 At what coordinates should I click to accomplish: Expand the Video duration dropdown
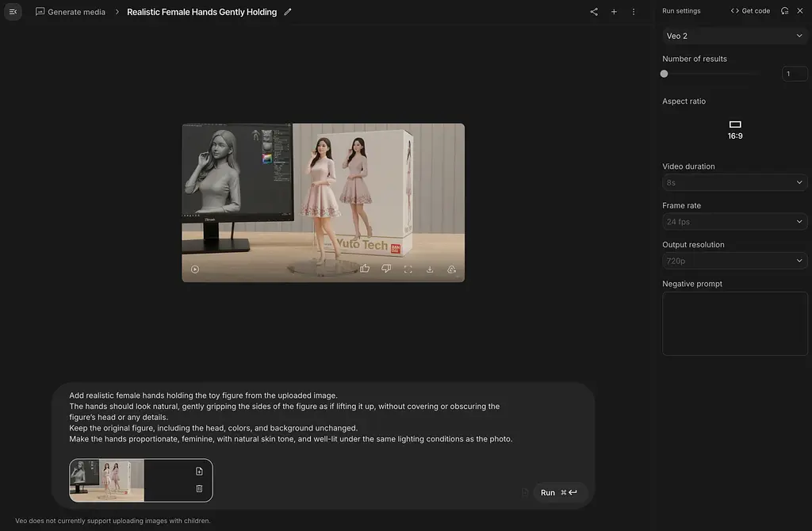click(x=734, y=182)
